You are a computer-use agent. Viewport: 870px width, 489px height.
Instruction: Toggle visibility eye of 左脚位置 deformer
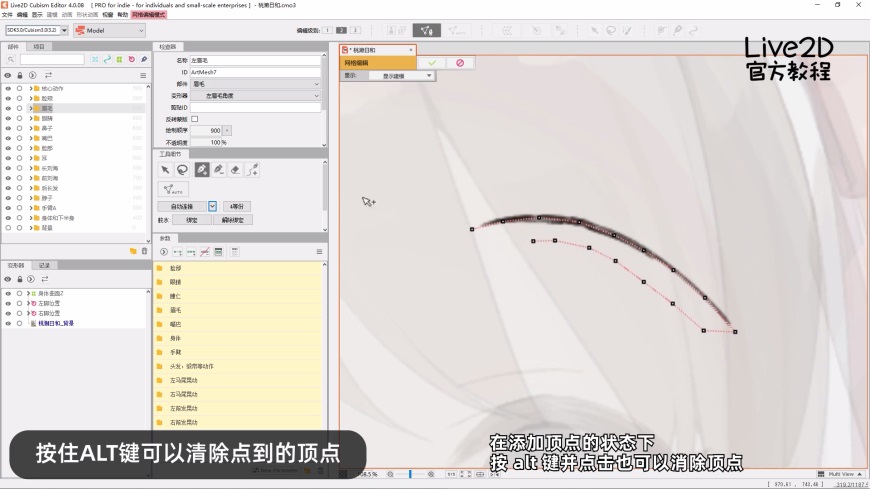(8, 304)
